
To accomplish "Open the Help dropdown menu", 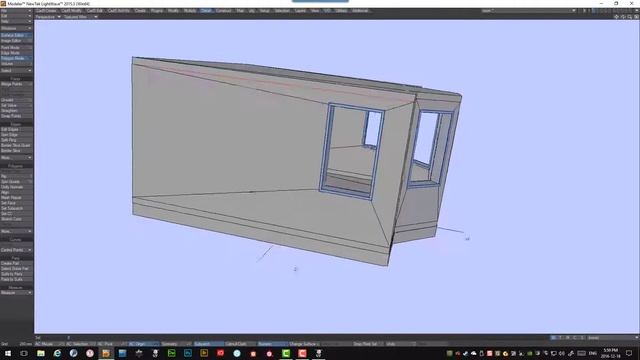I will [x=16, y=21].
